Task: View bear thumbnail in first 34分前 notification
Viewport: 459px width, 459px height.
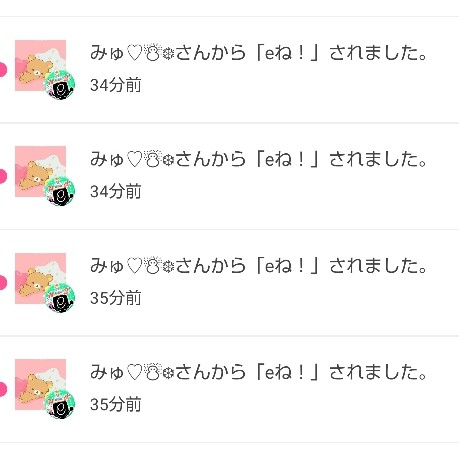Action: (40, 65)
